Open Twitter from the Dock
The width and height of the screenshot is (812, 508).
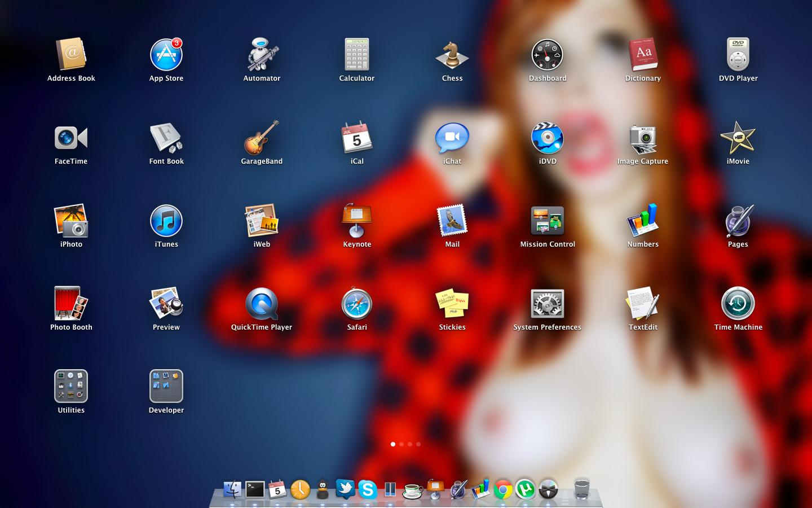tap(345, 489)
